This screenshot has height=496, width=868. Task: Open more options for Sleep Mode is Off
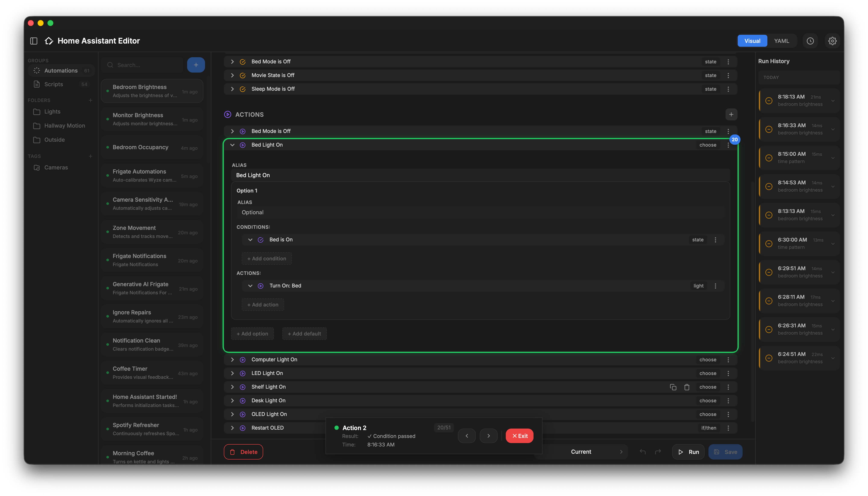tap(728, 89)
